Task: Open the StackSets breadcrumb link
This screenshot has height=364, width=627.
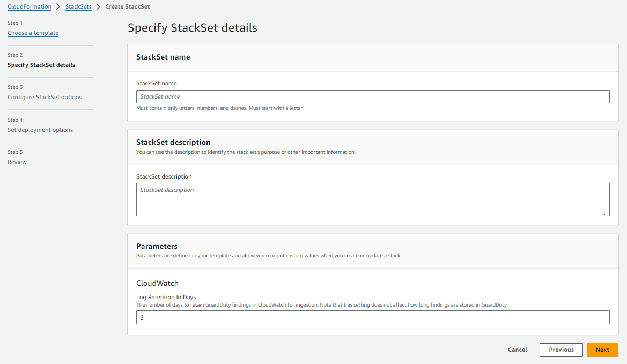Action: tap(78, 6)
